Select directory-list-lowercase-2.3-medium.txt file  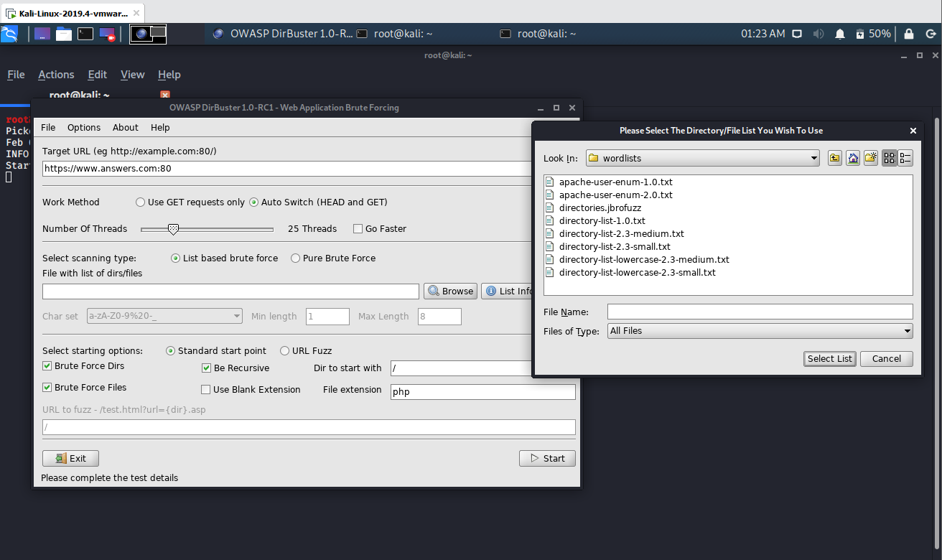(x=644, y=260)
